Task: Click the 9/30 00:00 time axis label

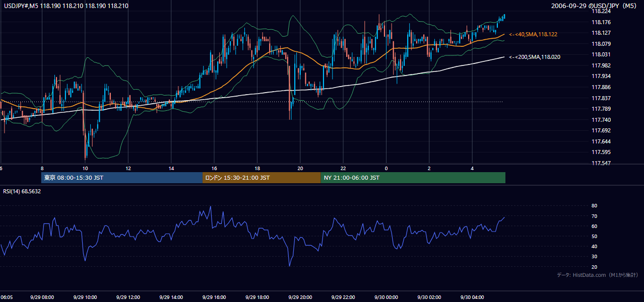Action: pos(386,297)
